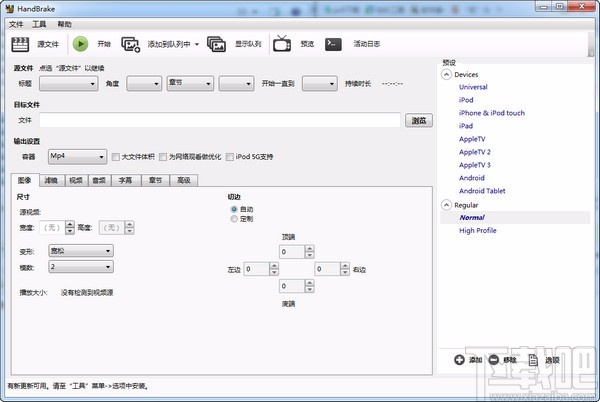Open the Mp4 container dropdown
The width and height of the screenshot is (600, 402).
[x=77, y=156]
